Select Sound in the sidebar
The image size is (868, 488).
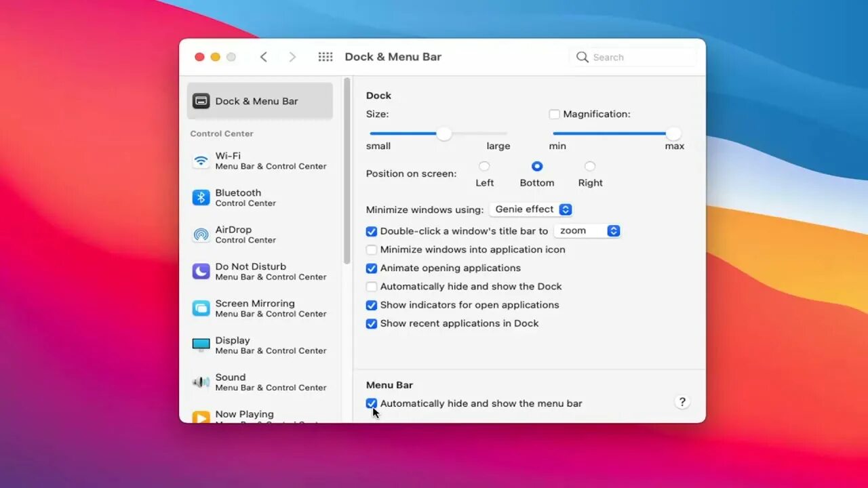(x=260, y=382)
